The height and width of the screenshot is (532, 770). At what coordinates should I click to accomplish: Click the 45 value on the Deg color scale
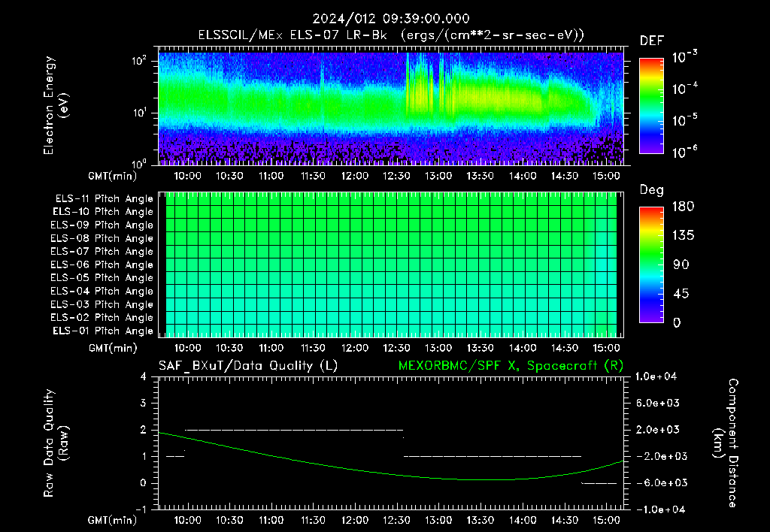[681, 294]
